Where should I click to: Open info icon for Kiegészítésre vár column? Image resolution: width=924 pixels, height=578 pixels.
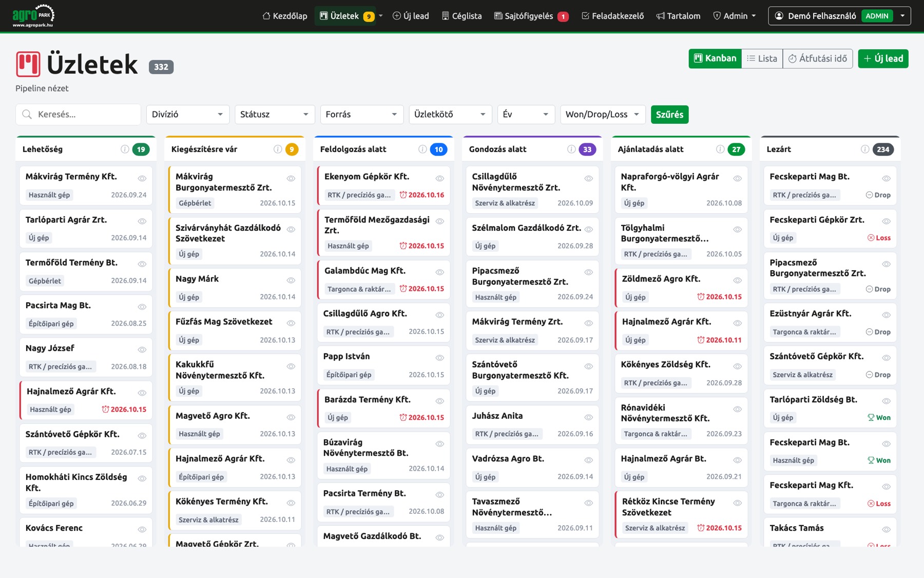(278, 149)
